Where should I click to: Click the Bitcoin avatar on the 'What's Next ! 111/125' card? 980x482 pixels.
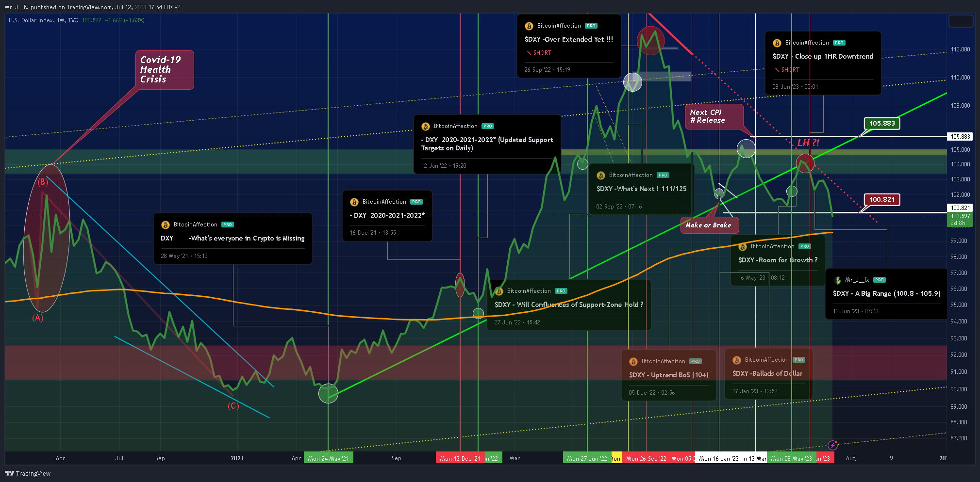[600, 175]
